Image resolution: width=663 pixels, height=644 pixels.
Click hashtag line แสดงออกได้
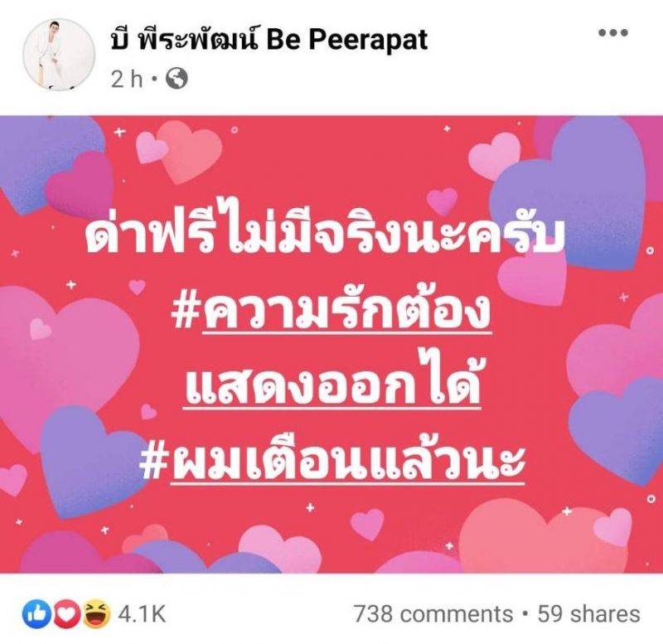point(332,385)
